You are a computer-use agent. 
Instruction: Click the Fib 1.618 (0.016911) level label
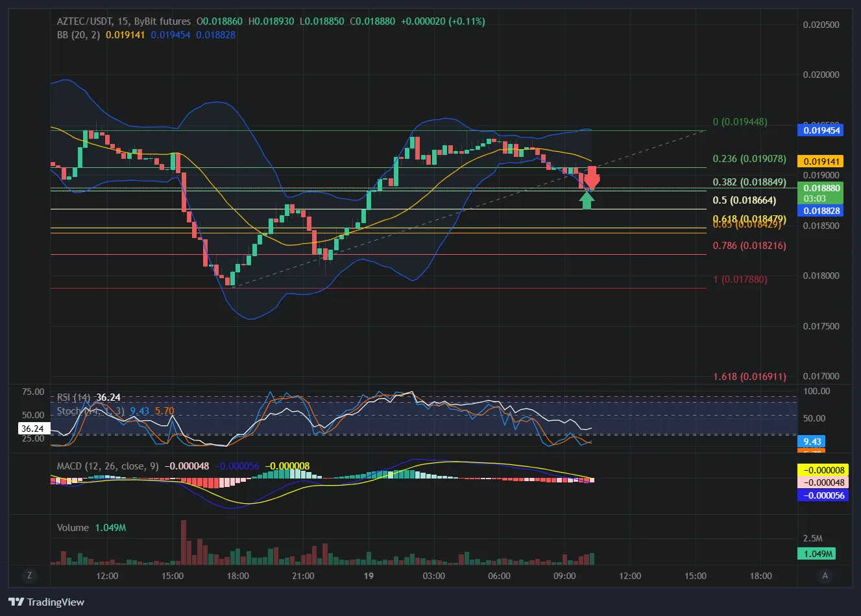(749, 377)
